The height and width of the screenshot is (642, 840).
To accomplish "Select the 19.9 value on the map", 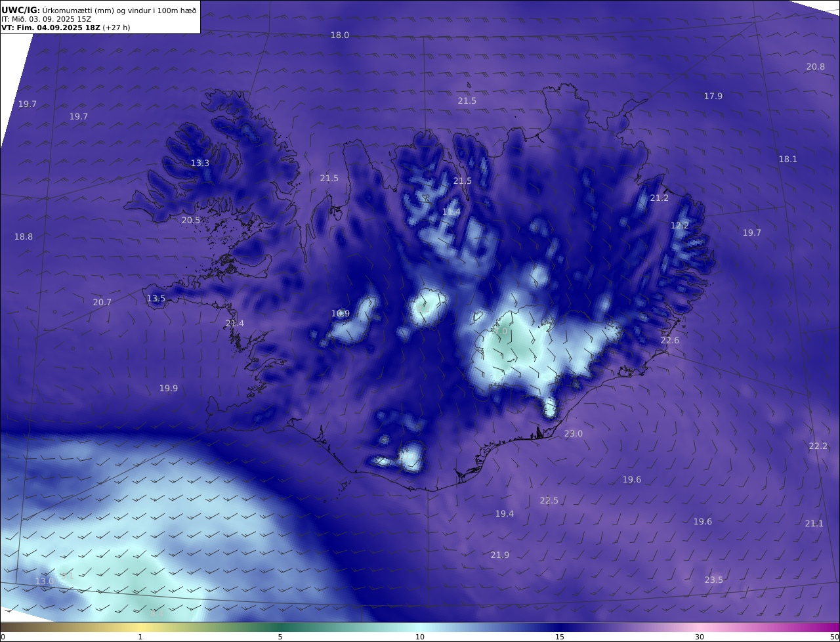I will pos(169,389).
